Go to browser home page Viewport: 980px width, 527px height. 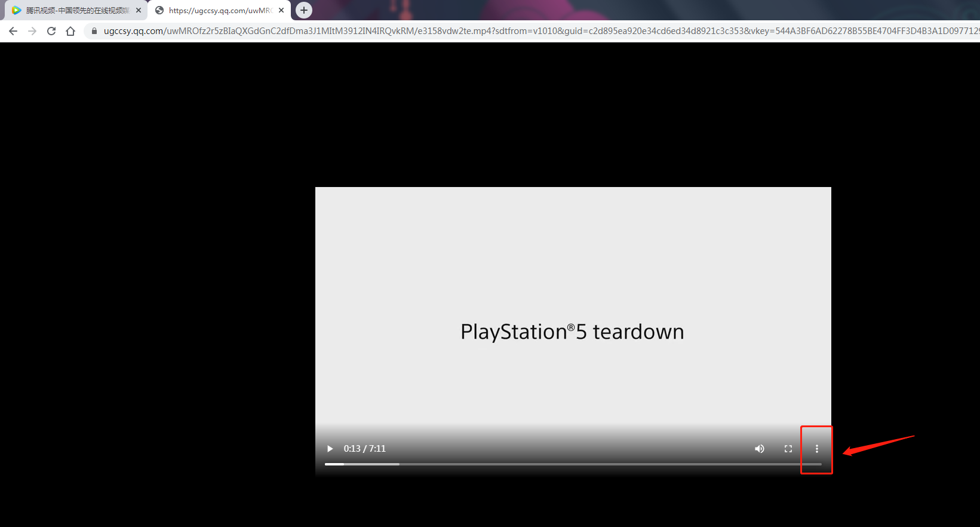[70, 31]
